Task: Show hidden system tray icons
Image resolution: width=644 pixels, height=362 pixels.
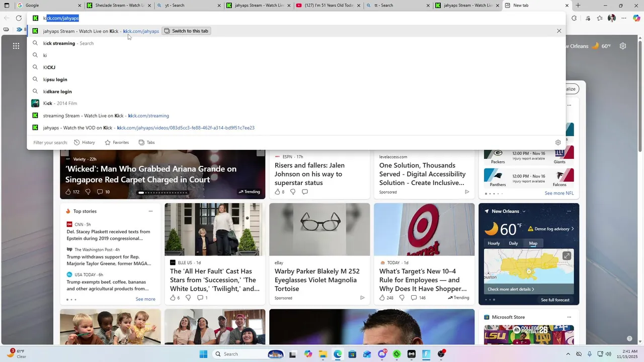Action: pos(568,354)
